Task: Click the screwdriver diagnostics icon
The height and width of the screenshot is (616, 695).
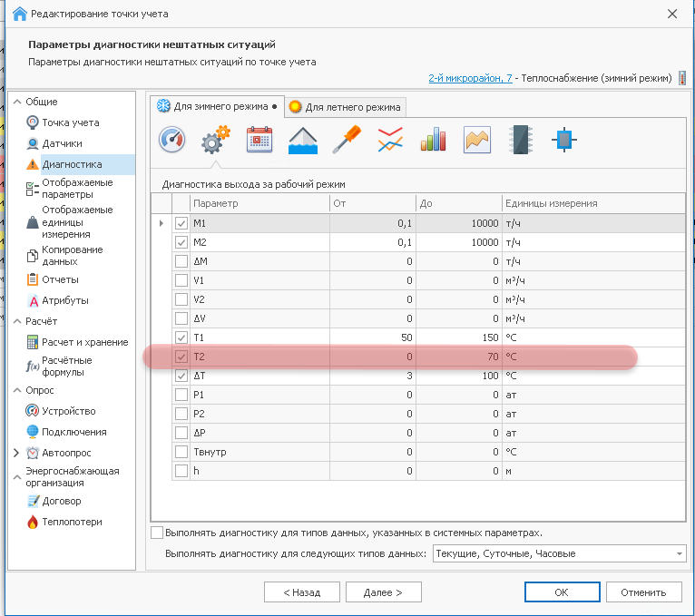Action: pyautogui.click(x=347, y=140)
